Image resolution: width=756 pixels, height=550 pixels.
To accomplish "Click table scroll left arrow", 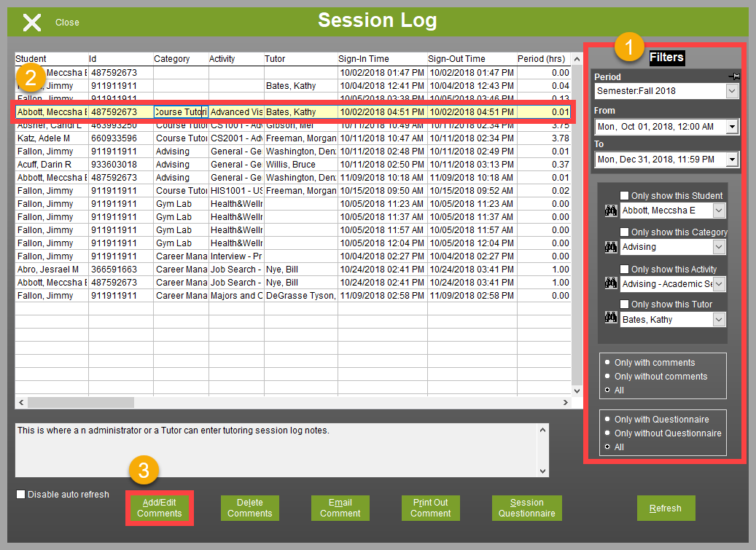I will click(x=20, y=402).
